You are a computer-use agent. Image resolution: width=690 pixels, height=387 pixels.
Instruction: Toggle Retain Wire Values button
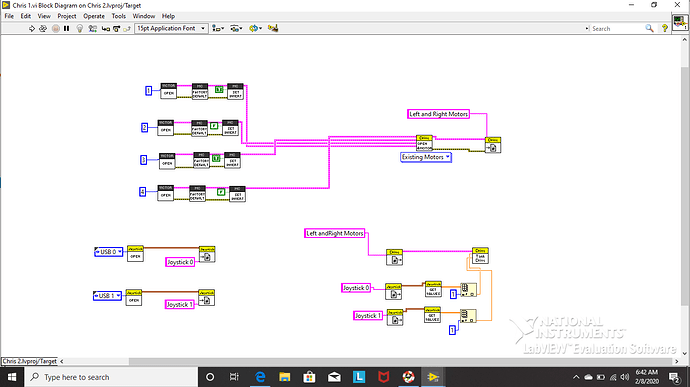tap(92, 28)
